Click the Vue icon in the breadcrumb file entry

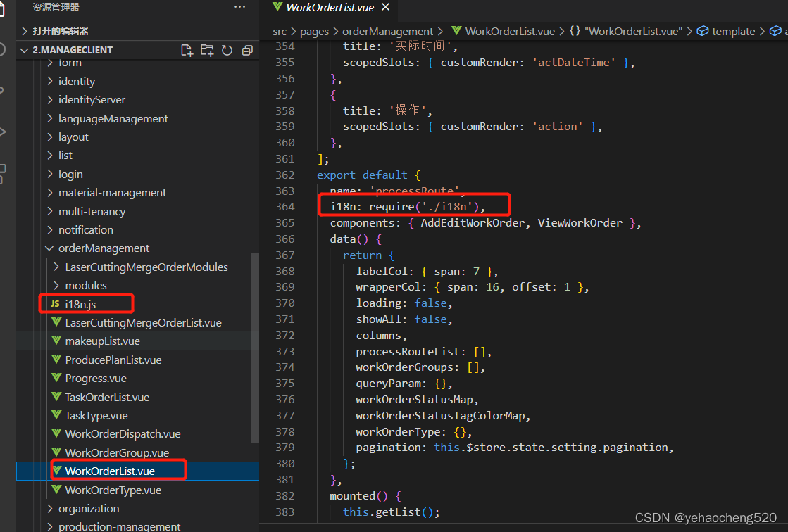pyautogui.click(x=456, y=31)
